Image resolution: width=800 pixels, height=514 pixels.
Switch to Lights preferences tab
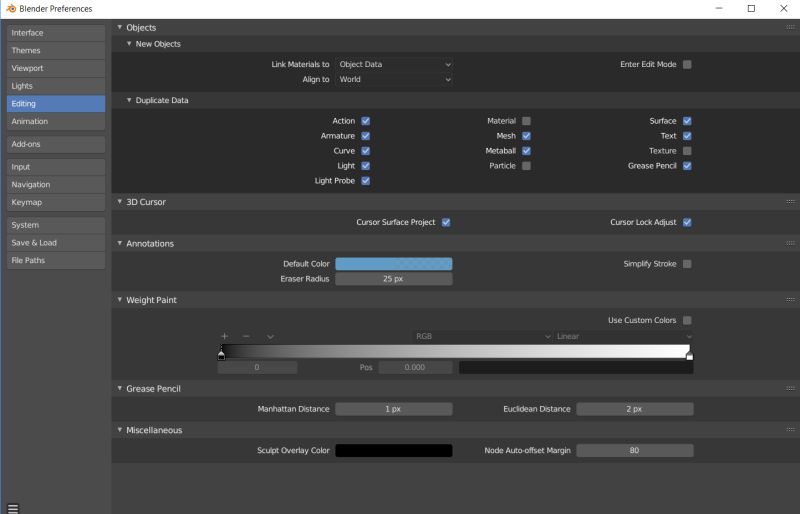pyautogui.click(x=56, y=86)
